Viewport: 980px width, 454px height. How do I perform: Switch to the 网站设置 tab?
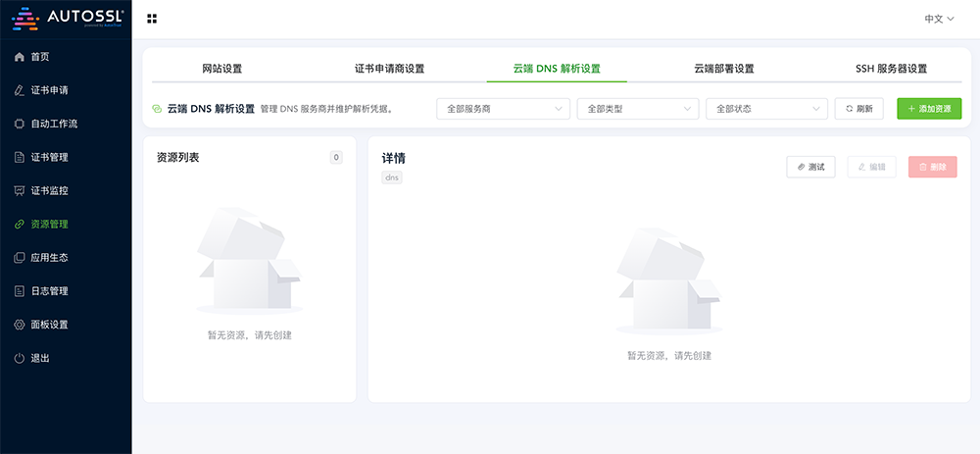tap(221, 69)
